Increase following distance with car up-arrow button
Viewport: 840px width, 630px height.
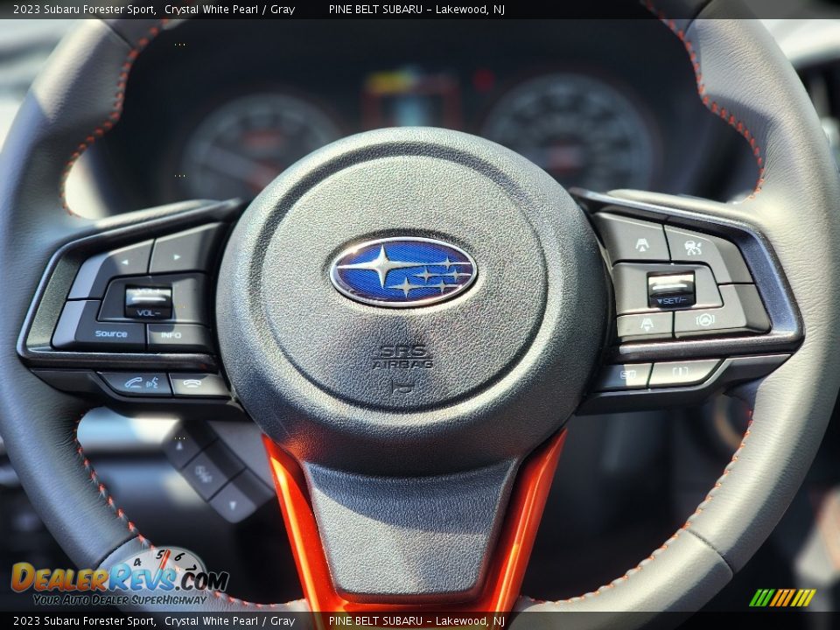pos(632,239)
